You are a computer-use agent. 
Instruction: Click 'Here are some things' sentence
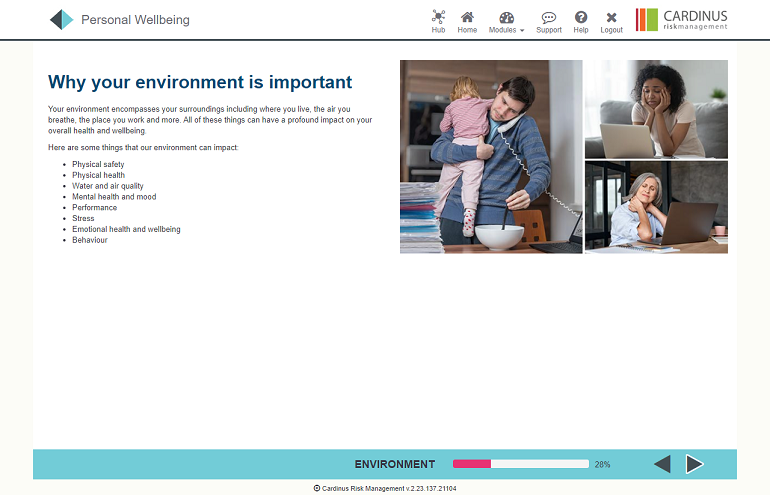[143, 147]
